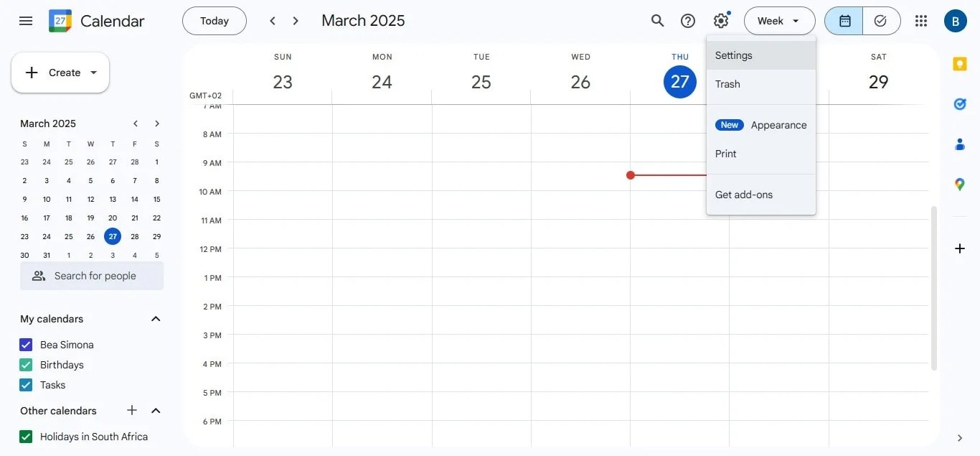Image resolution: width=980 pixels, height=456 pixels.
Task: Click the Search for people field
Action: [92, 276]
